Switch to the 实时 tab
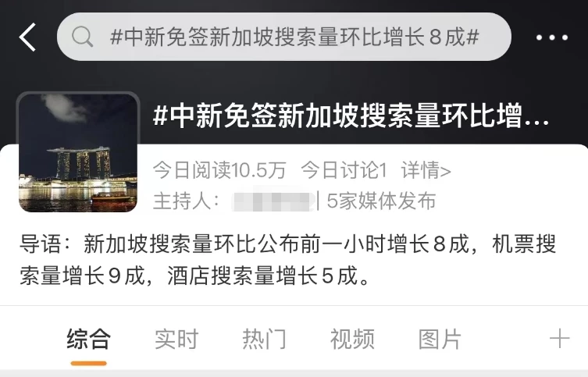588x377 pixels. pos(176,339)
